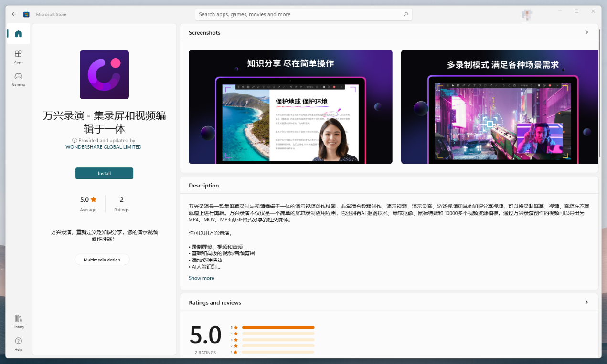Click the user profile avatar
This screenshot has width=607, height=364.
(x=527, y=14)
